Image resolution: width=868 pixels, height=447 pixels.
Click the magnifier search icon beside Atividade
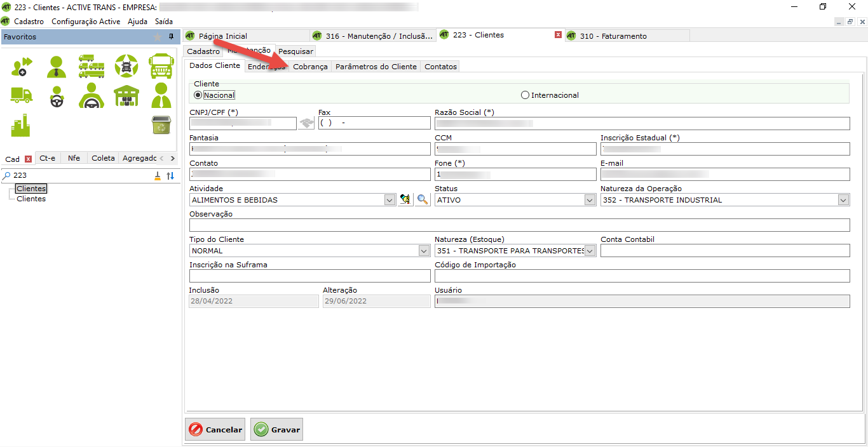click(423, 200)
